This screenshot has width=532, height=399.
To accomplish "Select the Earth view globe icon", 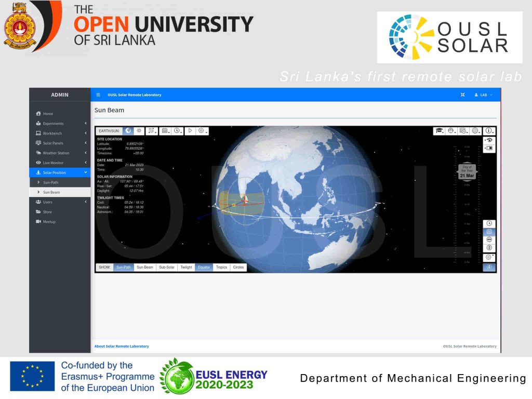I will (x=128, y=130).
